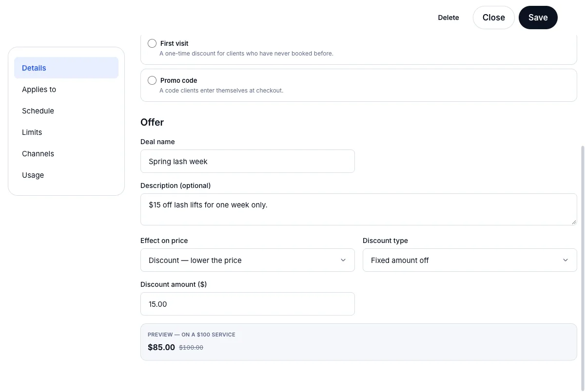Focus the Description text area
Viewport: 585px width, 392px height.
pyautogui.click(x=359, y=209)
